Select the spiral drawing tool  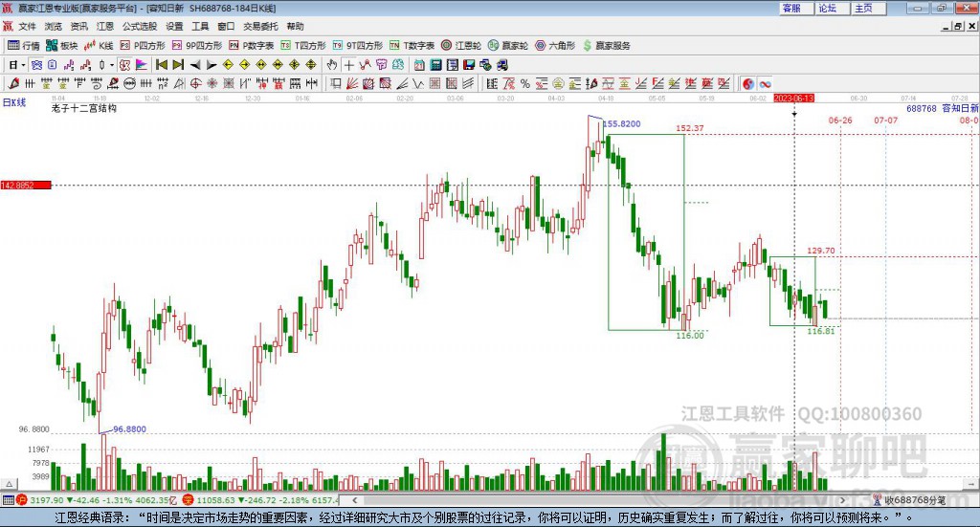click(x=97, y=83)
